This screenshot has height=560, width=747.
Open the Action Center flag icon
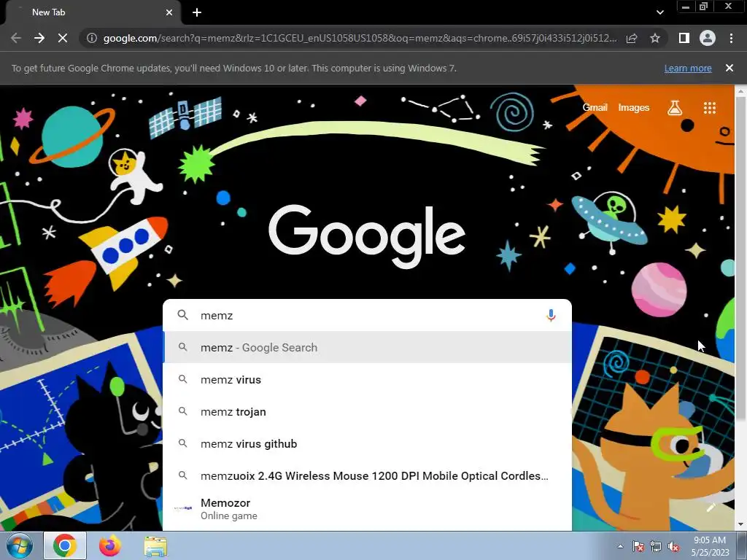[x=638, y=546]
